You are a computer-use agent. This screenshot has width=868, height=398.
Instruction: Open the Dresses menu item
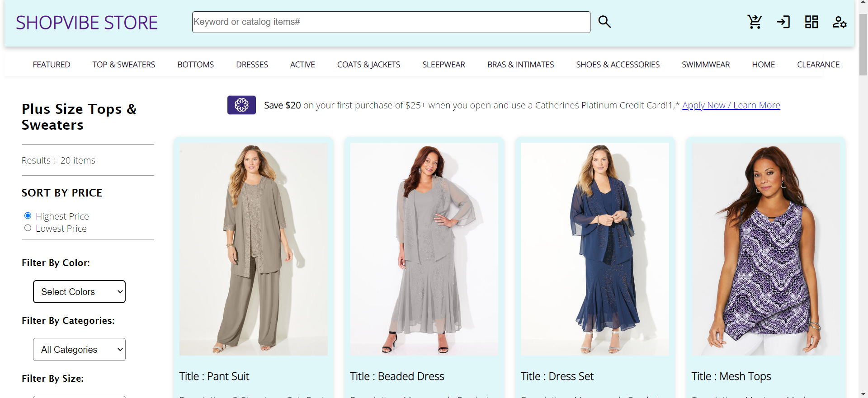(252, 65)
